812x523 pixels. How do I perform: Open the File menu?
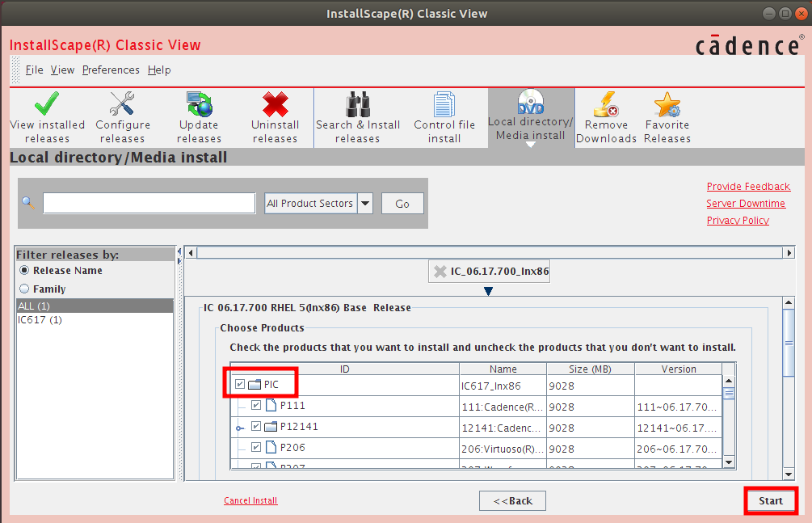[x=34, y=70]
